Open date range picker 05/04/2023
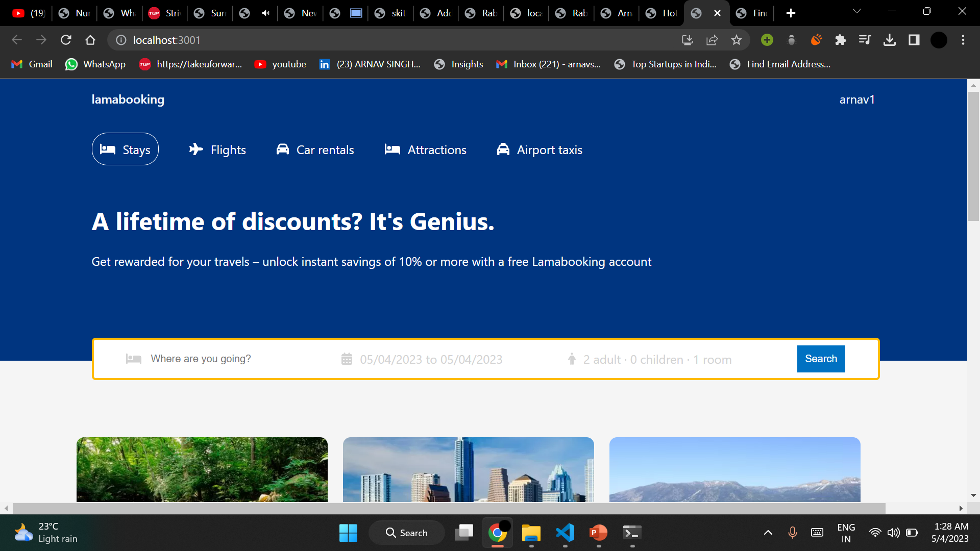980x551 pixels. [431, 360]
